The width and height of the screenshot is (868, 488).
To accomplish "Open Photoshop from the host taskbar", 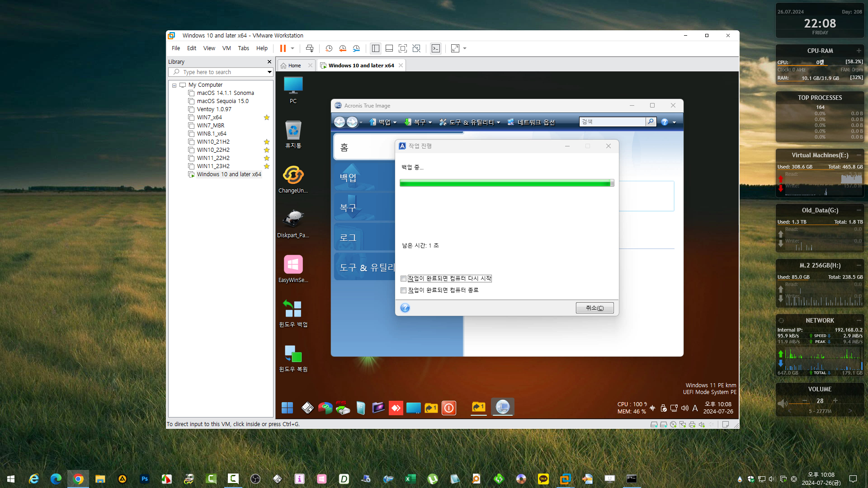I will tap(145, 479).
